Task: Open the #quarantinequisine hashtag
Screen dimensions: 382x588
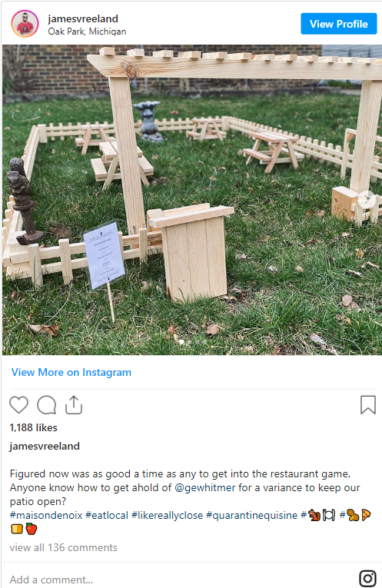Action: click(x=252, y=515)
